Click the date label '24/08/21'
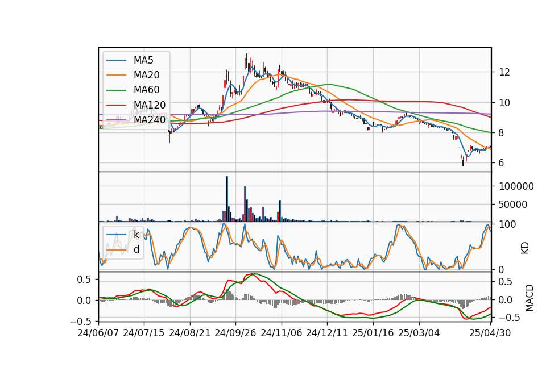This screenshot has height=392, width=546. (x=190, y=333)
